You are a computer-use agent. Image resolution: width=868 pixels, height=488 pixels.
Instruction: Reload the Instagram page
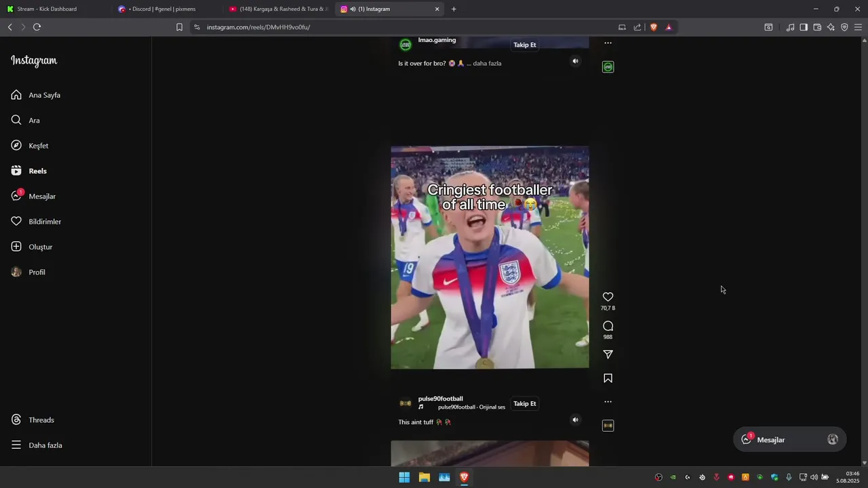[x=37, y=27]
